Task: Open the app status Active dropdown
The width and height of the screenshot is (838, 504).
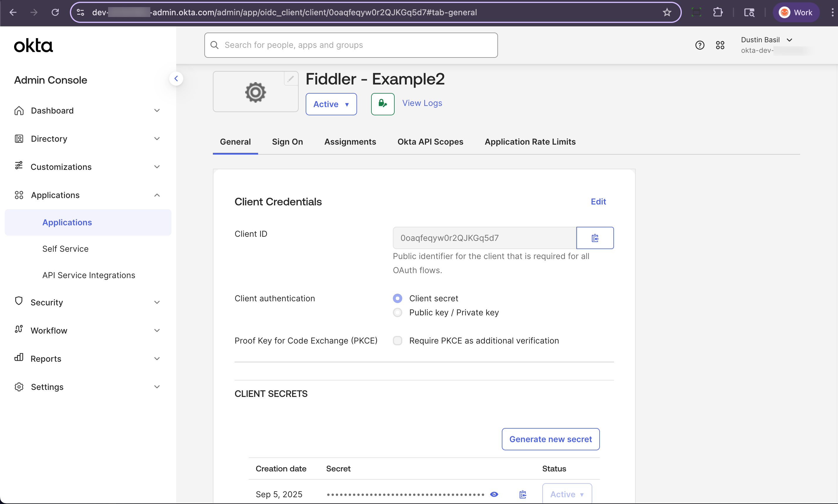Action: pyautogui.click(x=331, y=104)
